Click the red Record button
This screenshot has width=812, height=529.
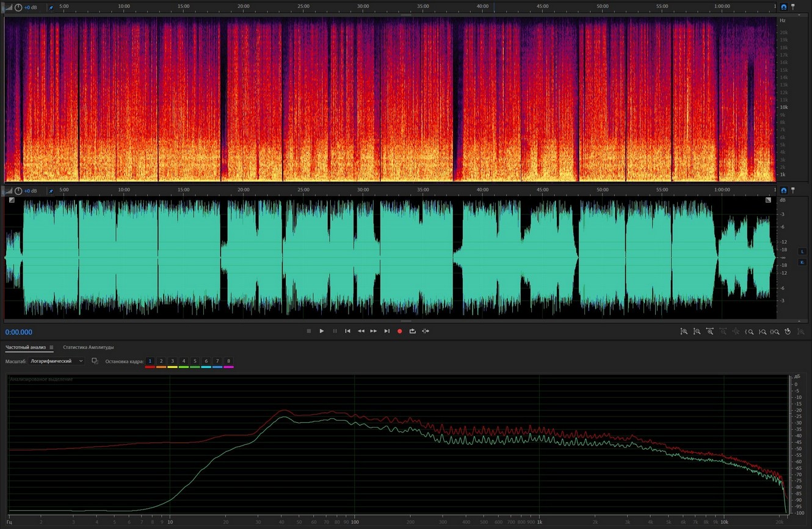(x=400, y=331)
